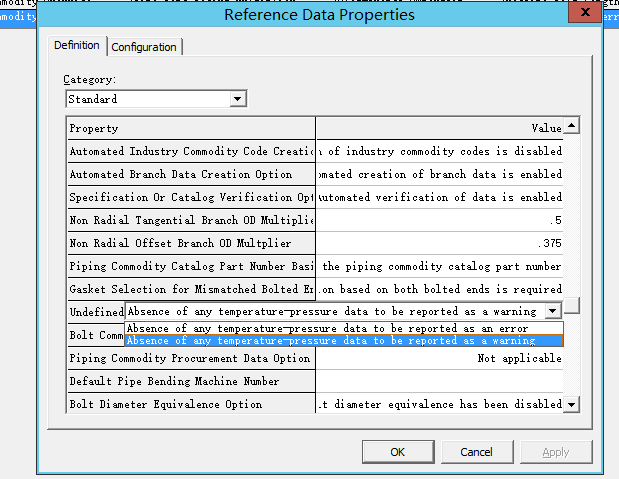Screen dimensions: 619x479
Task: Close the Reference Data Properties dialog
Action: (585, 12)
